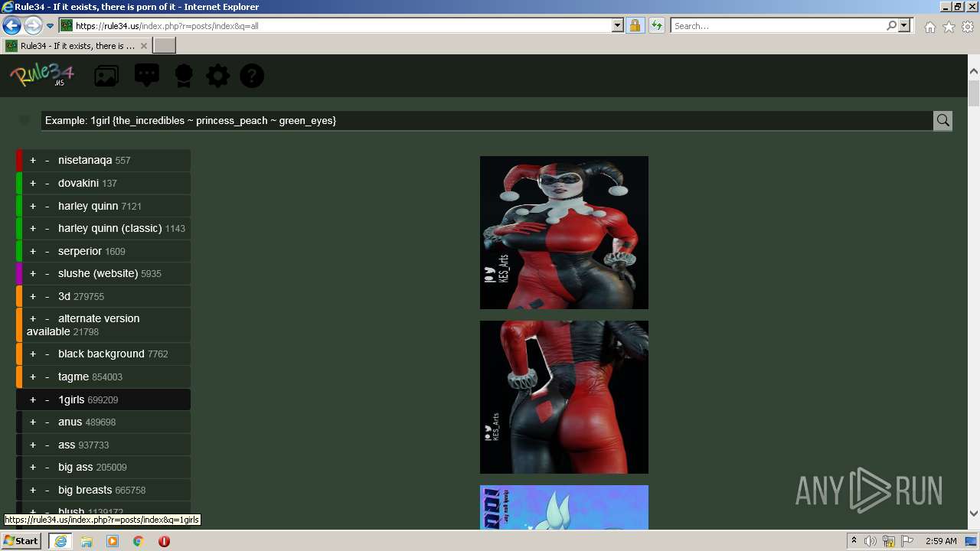Viewport: 980px width, 551px height.
Task: Open the address bar dropdown arrow
Action: pyautogui.click(x=618, y=25)
